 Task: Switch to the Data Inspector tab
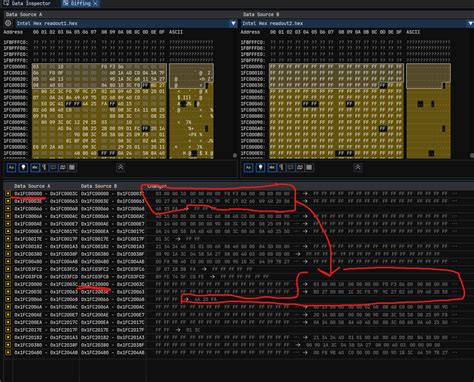point(28,3)
